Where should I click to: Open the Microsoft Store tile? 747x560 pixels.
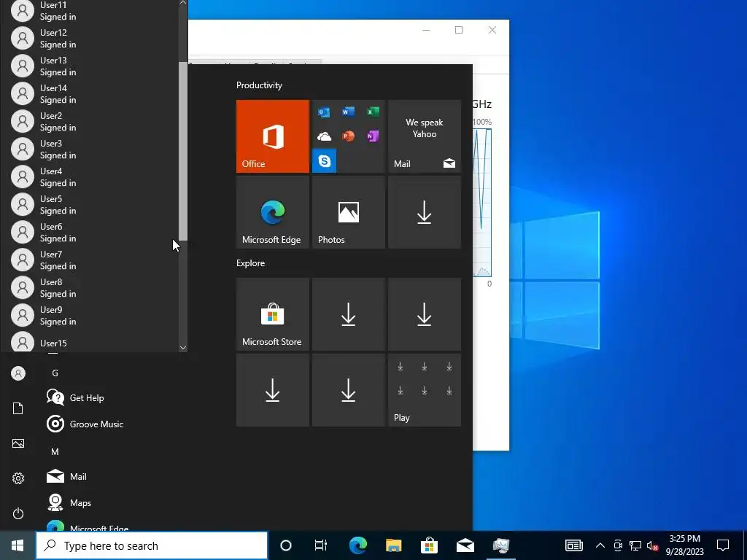pyautogui.click(x=273, y=314)
